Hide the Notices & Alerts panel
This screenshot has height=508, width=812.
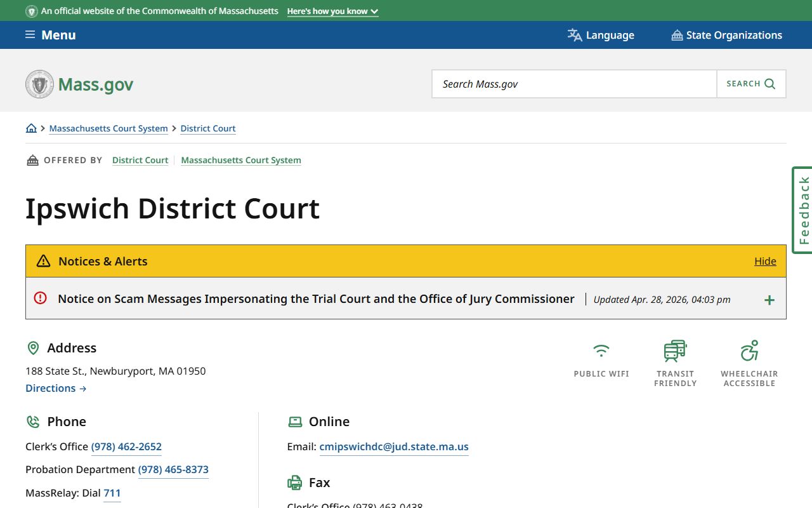pos(765,261)
